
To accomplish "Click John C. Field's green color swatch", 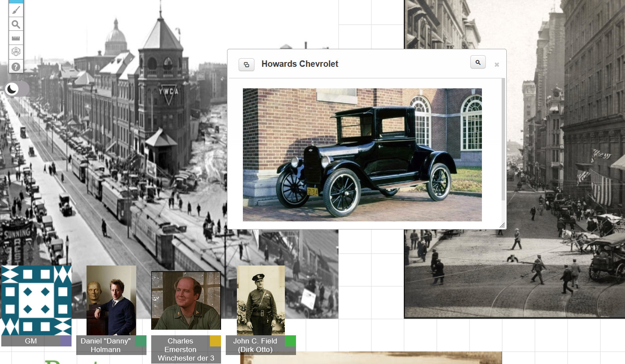I will (290, 341).
